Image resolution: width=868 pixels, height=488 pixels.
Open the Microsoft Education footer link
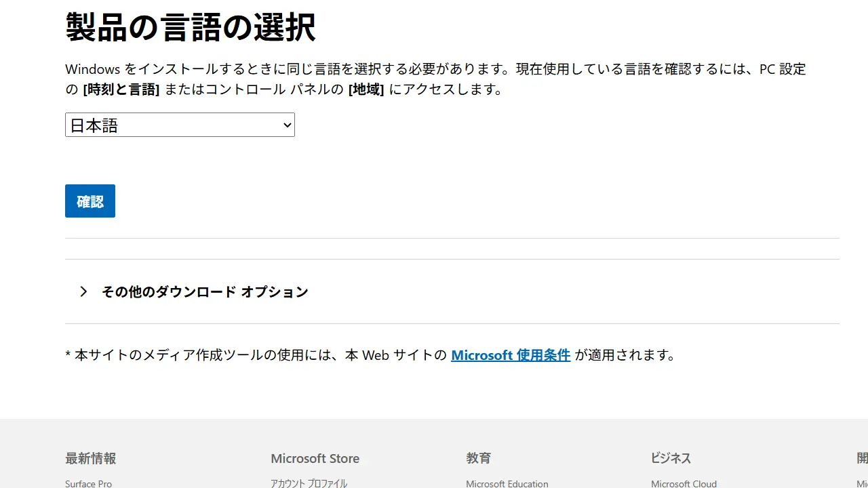507,483
